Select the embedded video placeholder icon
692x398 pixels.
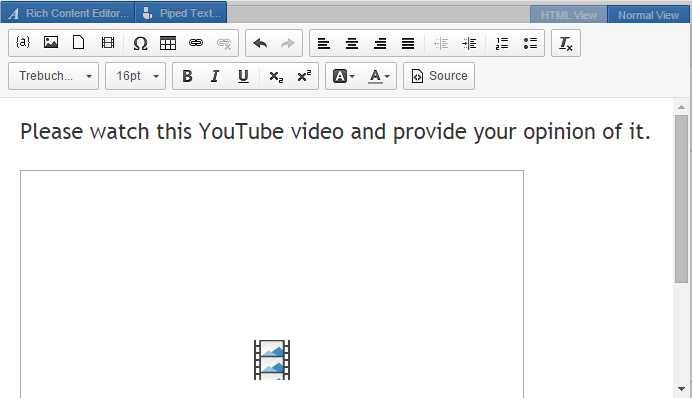pyautogui.click(x=272, y=360)
